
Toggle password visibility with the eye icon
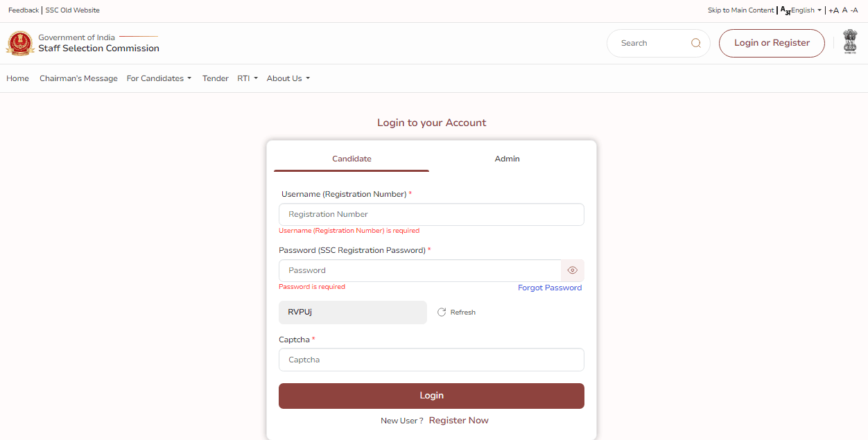pyautogui.click(x=572, y=270)
